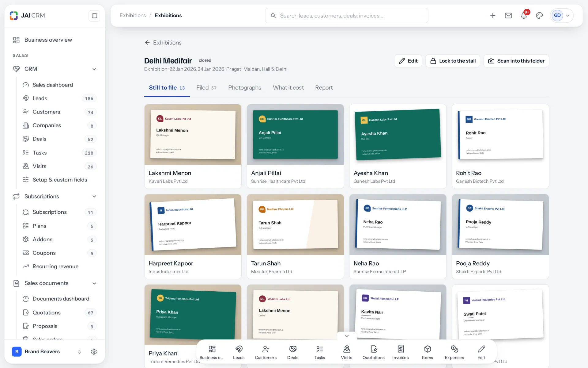Toggle the sidebar collapse icon
Image resolution: width=588 pixels, height=368 pixels.
[x=94, y=16]
